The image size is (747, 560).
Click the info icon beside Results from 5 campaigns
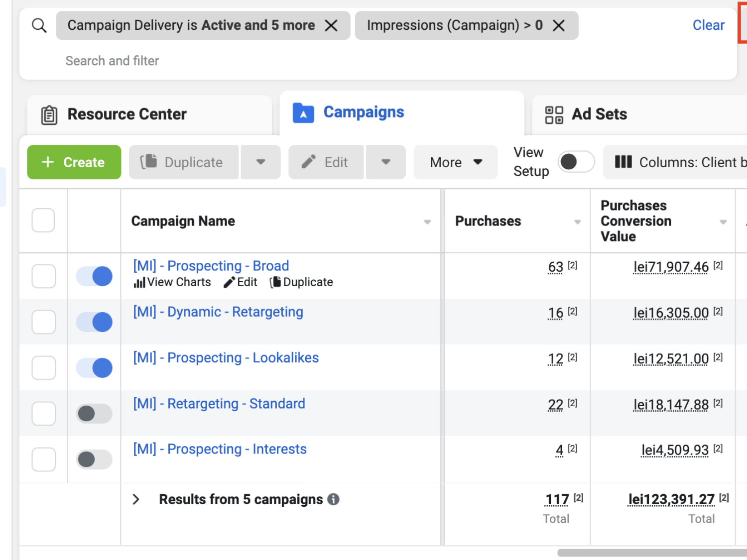[334, 499]
